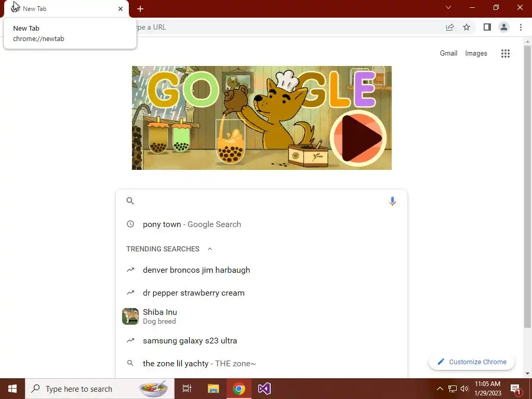The image size is (532, 399).
Task: Click the trending arrow icon beside denver broncos
Action: tap(130, 270)
